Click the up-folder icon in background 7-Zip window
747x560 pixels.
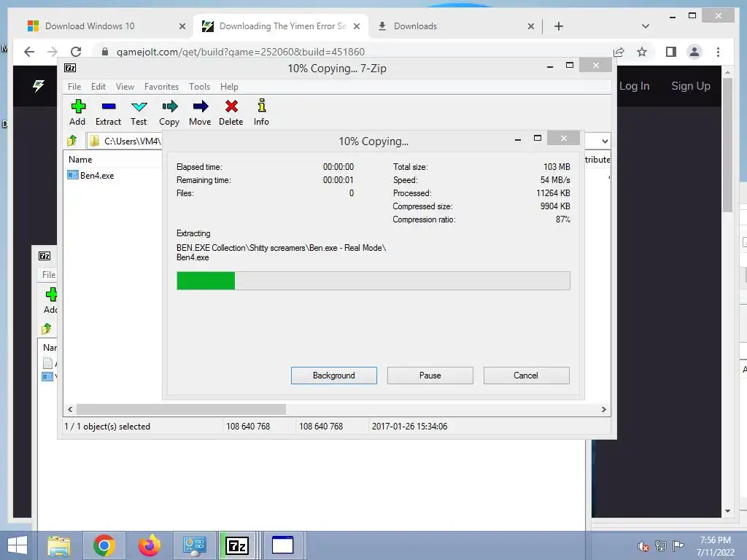pos(46,329)
